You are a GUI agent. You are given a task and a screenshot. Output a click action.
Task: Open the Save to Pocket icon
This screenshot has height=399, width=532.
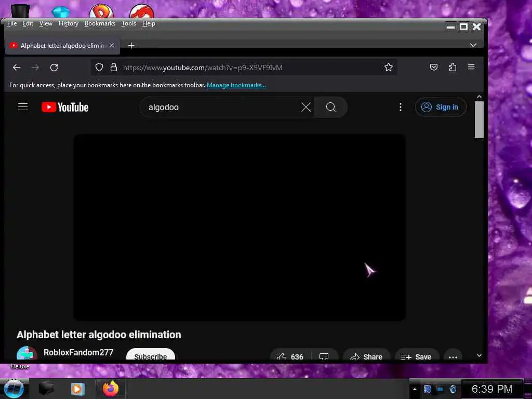click(x=434, y=67)
